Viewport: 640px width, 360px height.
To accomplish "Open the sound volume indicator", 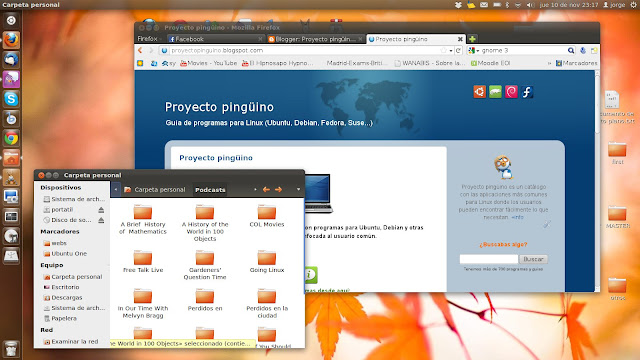I will click(x=530, y=5).
